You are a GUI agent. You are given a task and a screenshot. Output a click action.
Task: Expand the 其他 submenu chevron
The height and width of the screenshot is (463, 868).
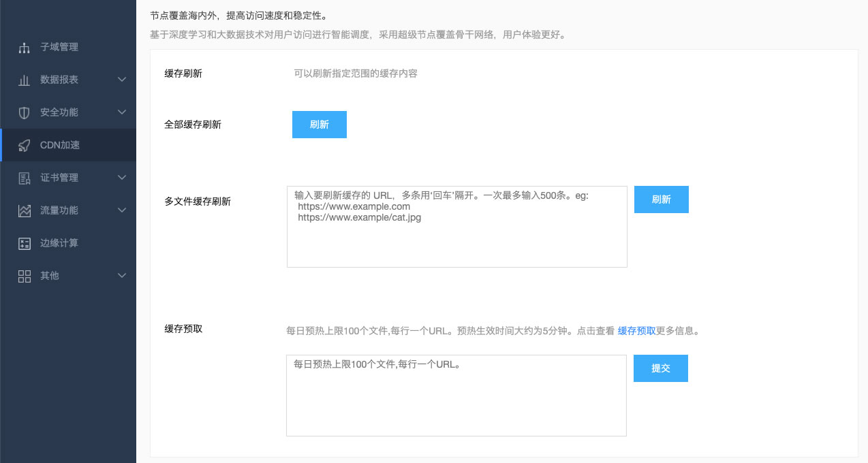(x=122, y=276)
